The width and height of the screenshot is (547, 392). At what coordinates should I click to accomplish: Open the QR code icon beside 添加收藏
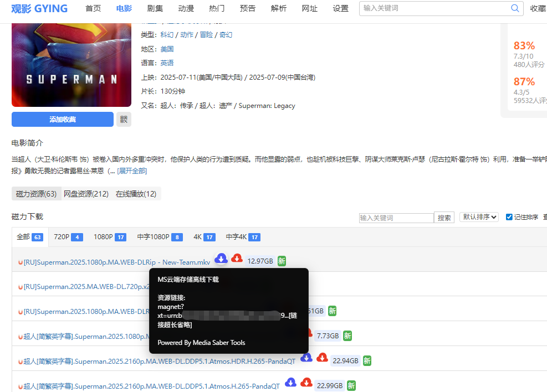(124, 119)
